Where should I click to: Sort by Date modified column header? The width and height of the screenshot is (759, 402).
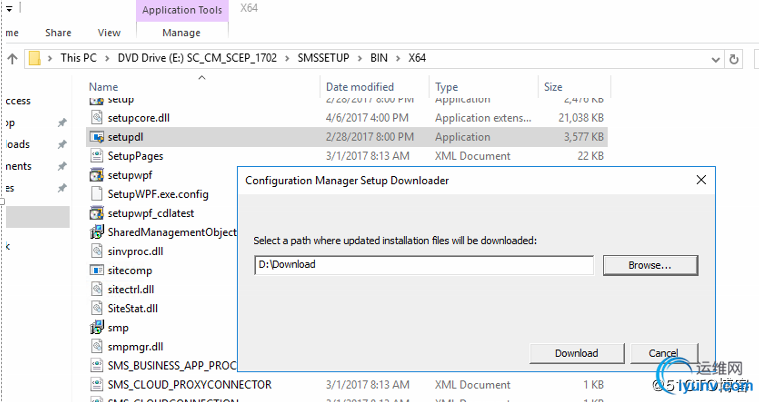pos(360,87)
